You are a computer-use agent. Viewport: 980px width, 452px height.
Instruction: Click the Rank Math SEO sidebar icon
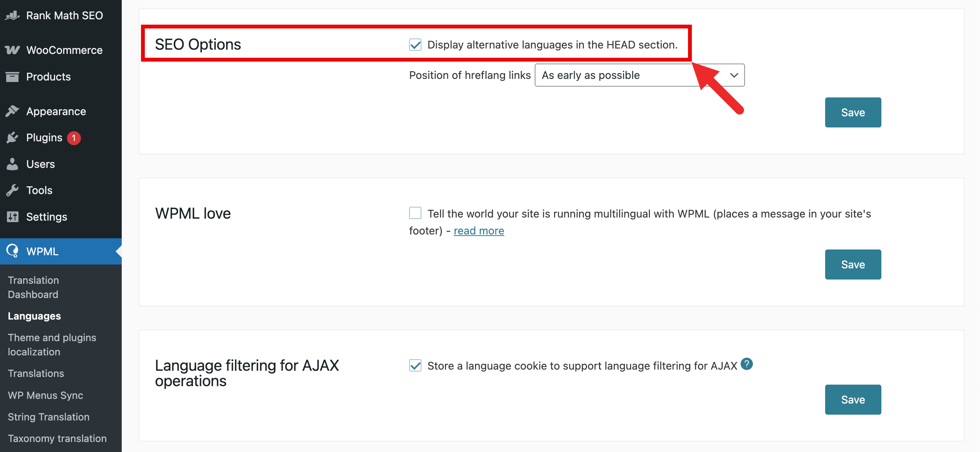(12, 16)
